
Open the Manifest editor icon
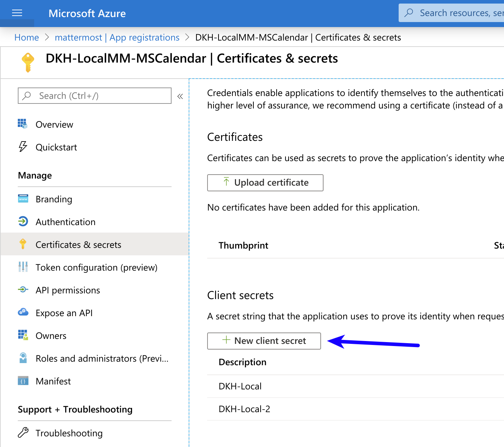22,381
